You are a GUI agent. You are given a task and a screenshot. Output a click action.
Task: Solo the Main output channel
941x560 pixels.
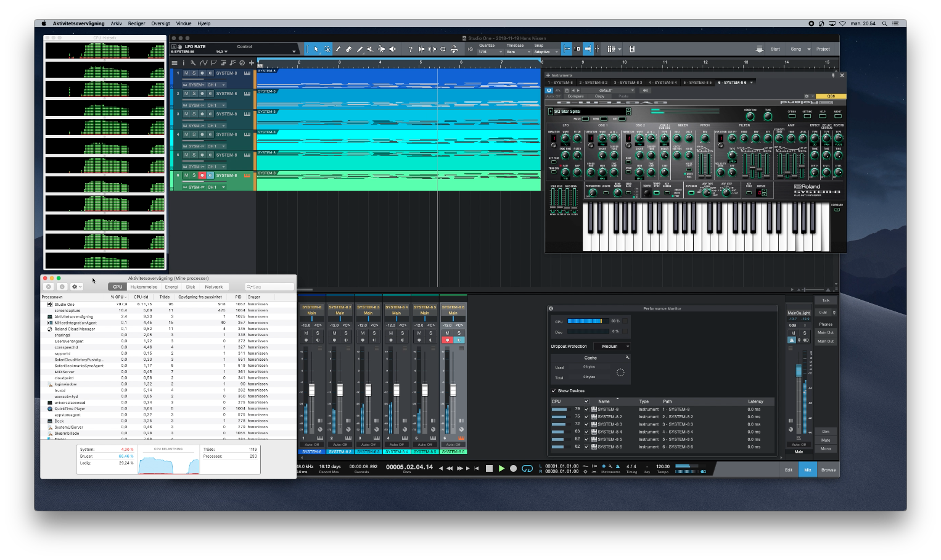click(804, 333)
